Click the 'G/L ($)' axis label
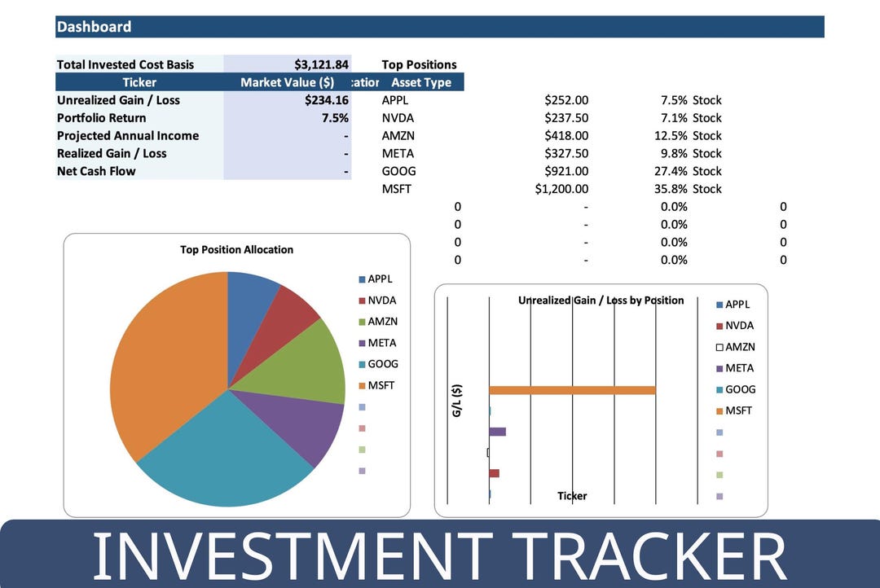Image resolution: width=880 pixels, height=588 pixels. pos(457,401)
